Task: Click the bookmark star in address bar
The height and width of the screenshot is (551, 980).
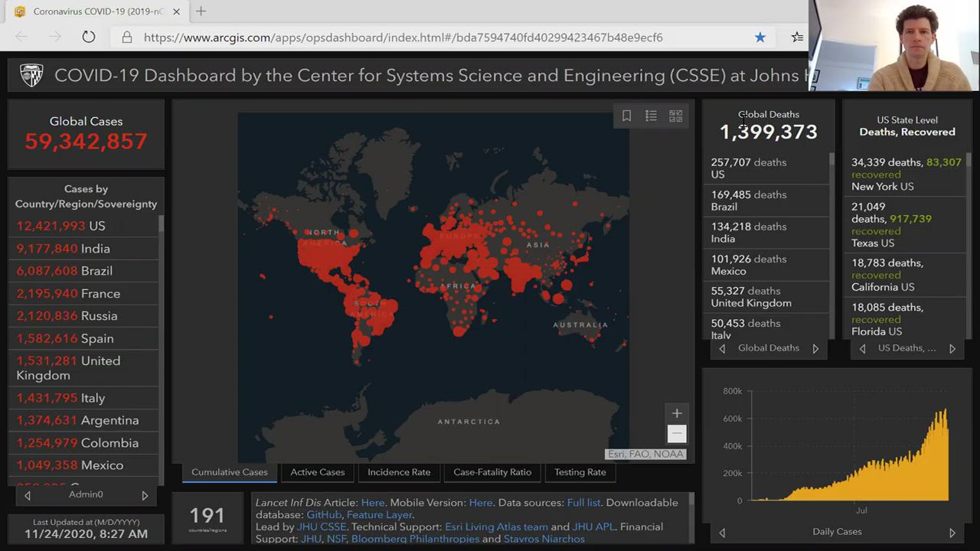Action: (759, 37)
